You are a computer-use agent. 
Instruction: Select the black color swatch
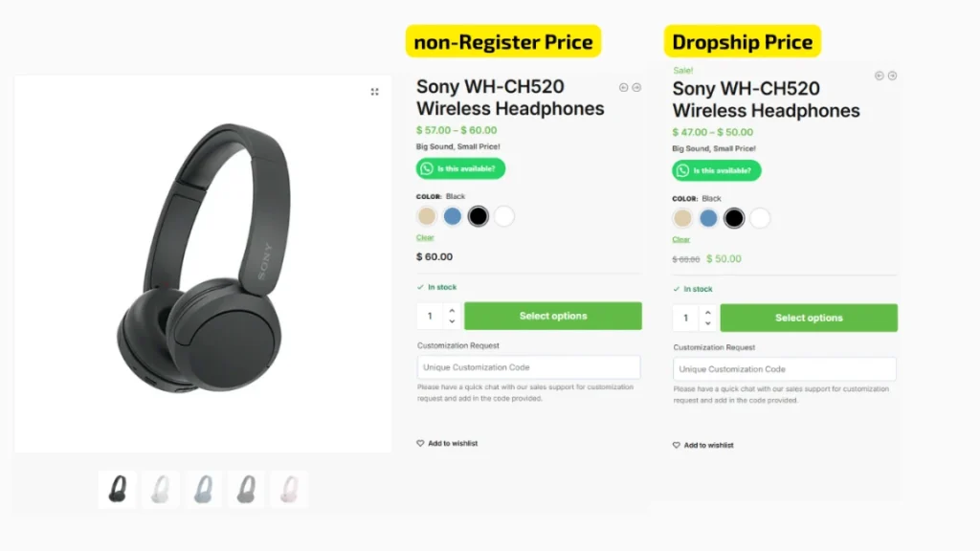[x=478, y=216]
